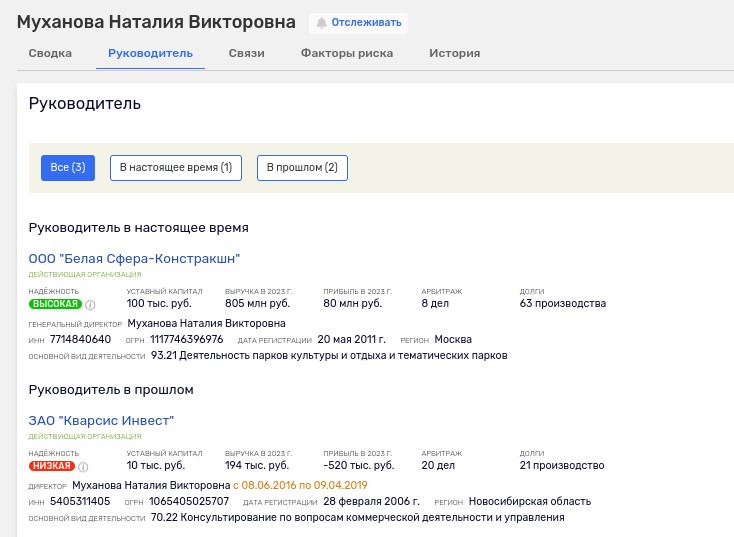This screenshot has height=537, width=734.
Task: Click the 8 дел arbitration value
Action: [x=435, y=303]
